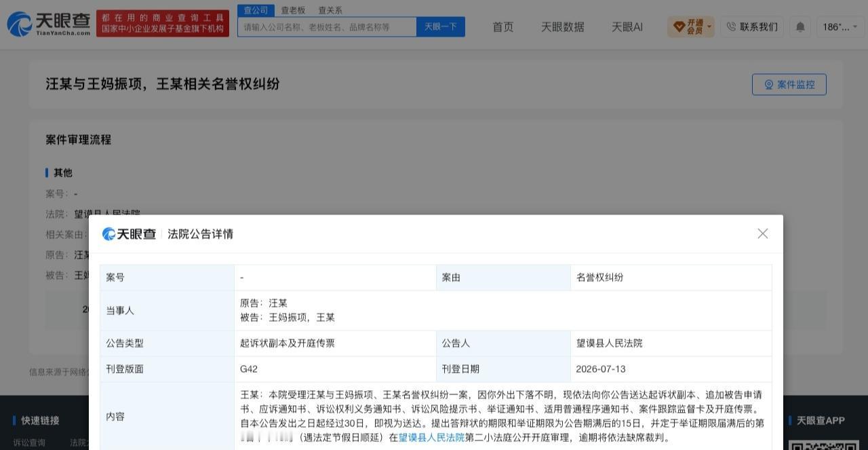Click the 天眼一下 search button
Viewport: 868px width, 450px height.
(441, 26)
